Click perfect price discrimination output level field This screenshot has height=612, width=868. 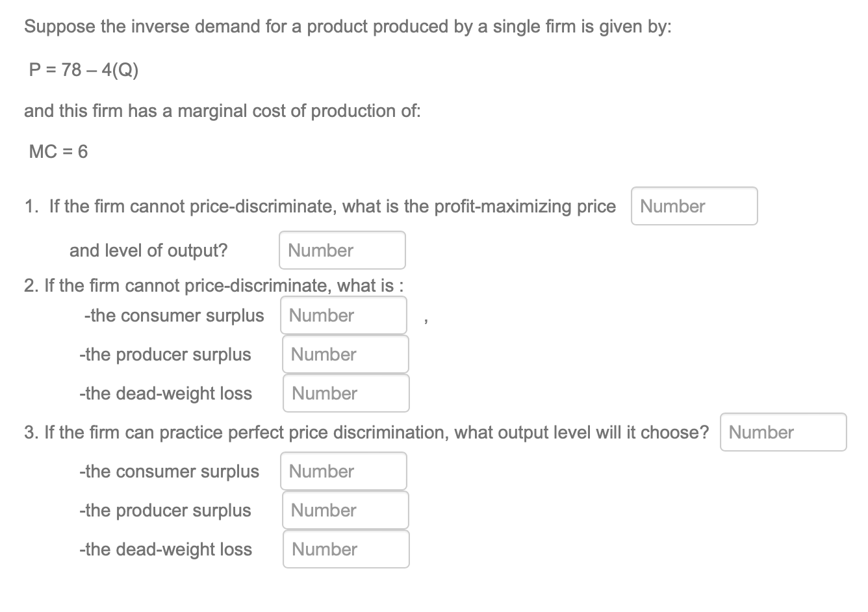784,432
